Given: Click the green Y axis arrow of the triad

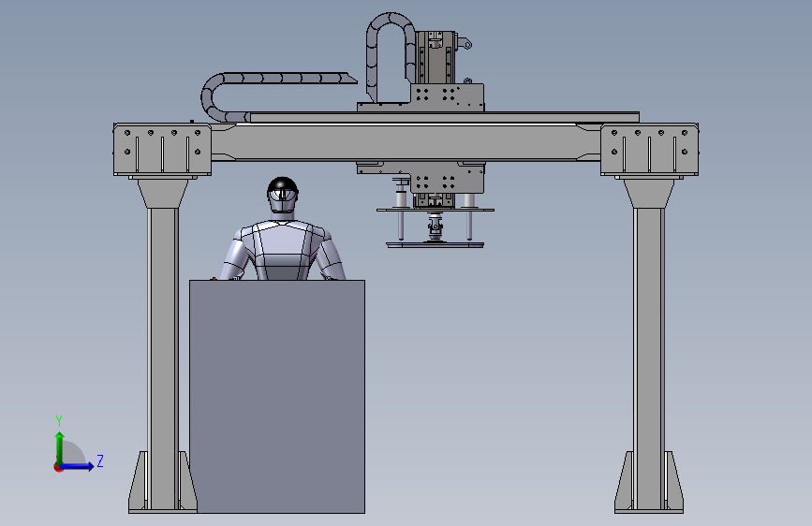Looking at the screenshot, I should [60, 447].
